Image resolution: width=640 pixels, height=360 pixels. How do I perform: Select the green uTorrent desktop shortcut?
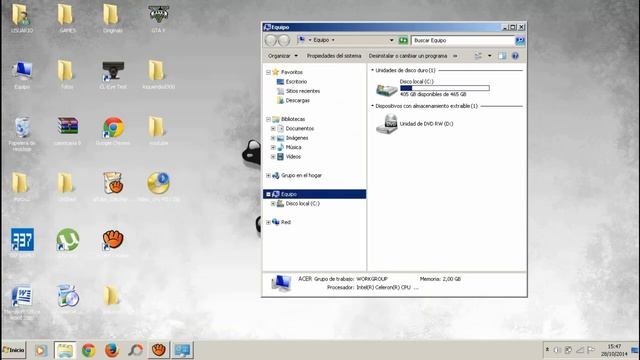[x=67, y=241]
